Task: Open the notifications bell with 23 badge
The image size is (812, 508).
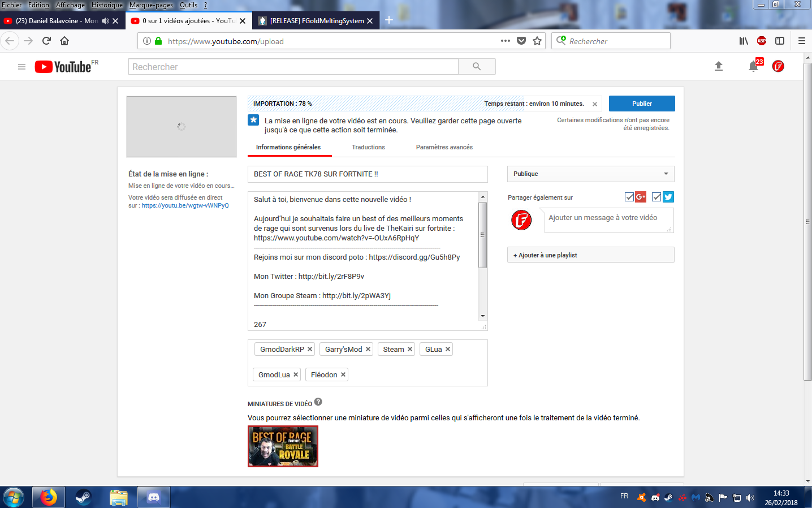Action: point(754,66)
